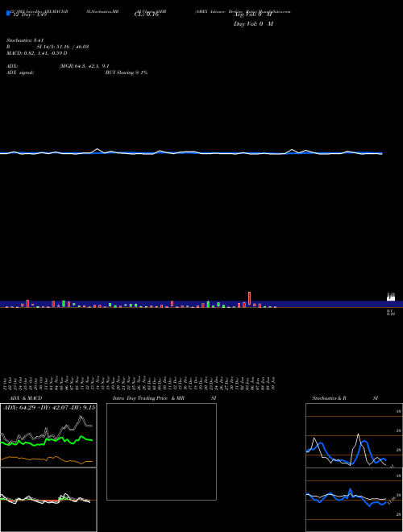Click the blue 12 Day SMA legend square
The width and height of the screenshot is (403, 532).
pos(8,13)
